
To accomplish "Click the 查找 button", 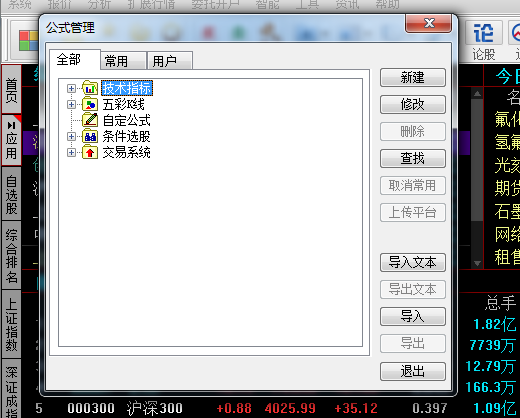I will (413, 158).
